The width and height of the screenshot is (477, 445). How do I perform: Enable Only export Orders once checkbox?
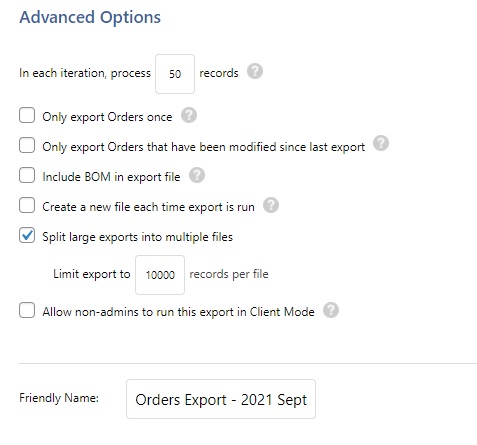(27, 115)
